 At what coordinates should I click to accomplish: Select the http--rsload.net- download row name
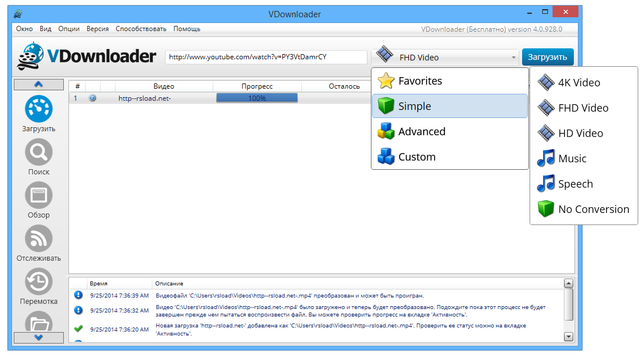pyautogui.click(x=144, y=98)
